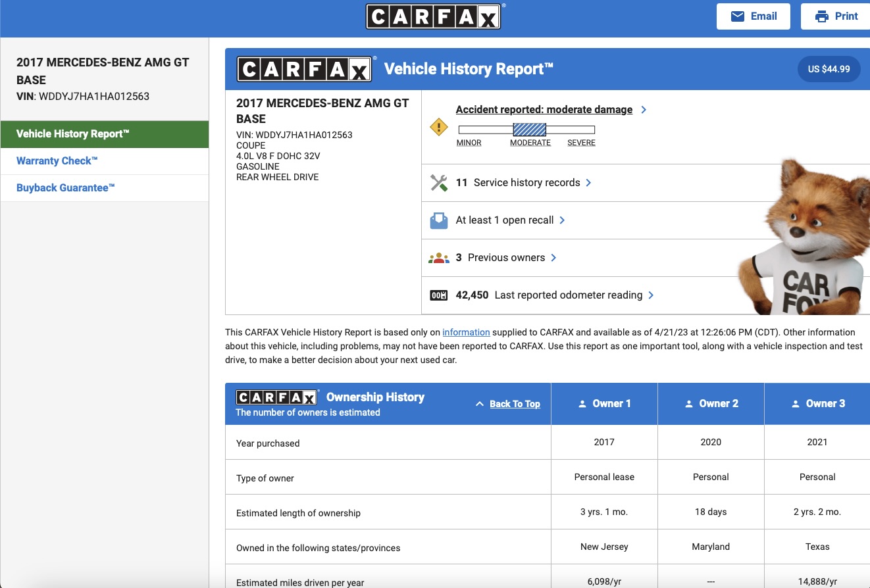Click the 'Personal lease' cell for Owner 1
The width and height of the screenshot is (870, 588).
[x=604, y=477]
